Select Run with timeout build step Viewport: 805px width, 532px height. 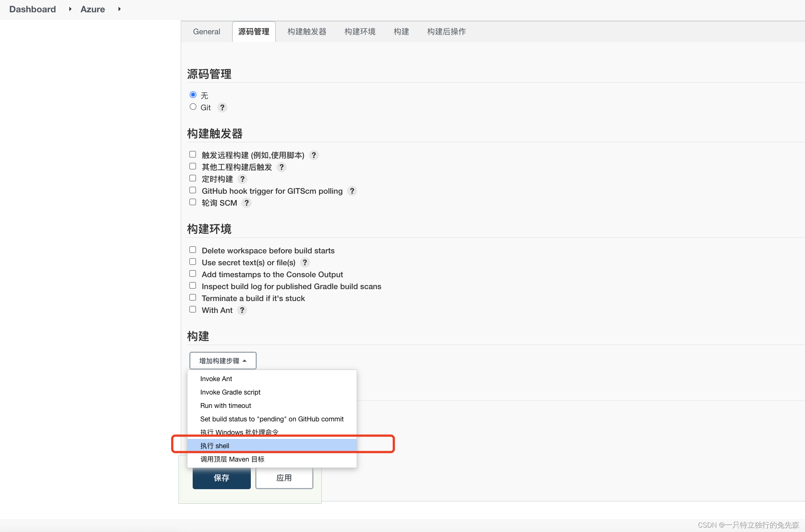(x=272, y=406)
